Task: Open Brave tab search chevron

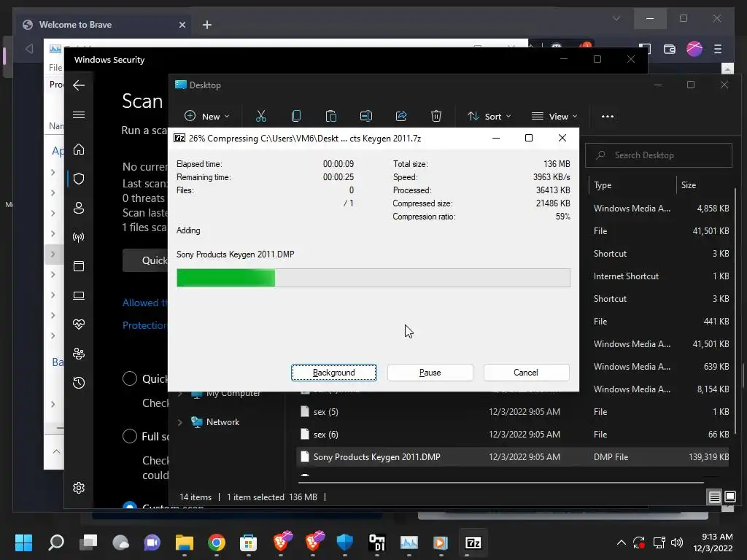Action: (616, 18)
